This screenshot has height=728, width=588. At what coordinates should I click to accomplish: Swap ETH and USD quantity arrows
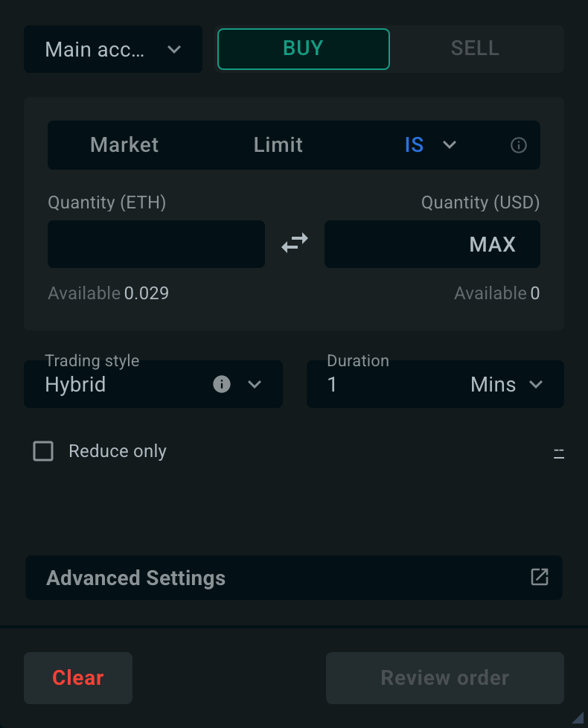(295, 243)
